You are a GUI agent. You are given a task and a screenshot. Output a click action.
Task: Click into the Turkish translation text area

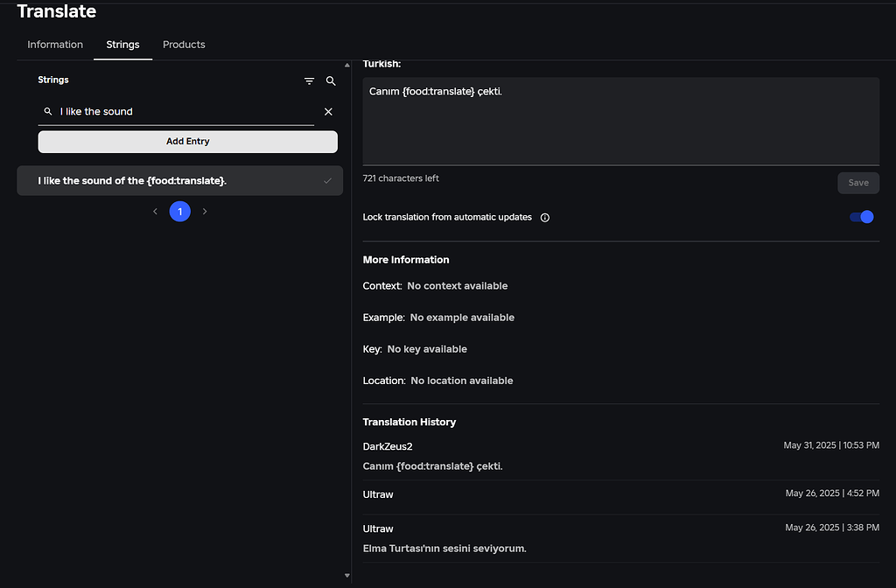coord(621,122)
